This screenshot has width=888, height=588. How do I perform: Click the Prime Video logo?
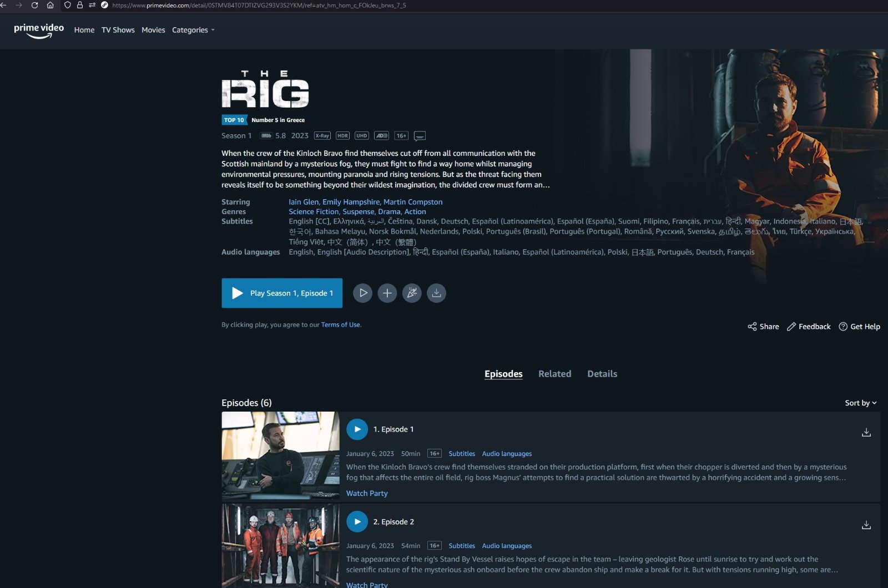coord(39,31)
